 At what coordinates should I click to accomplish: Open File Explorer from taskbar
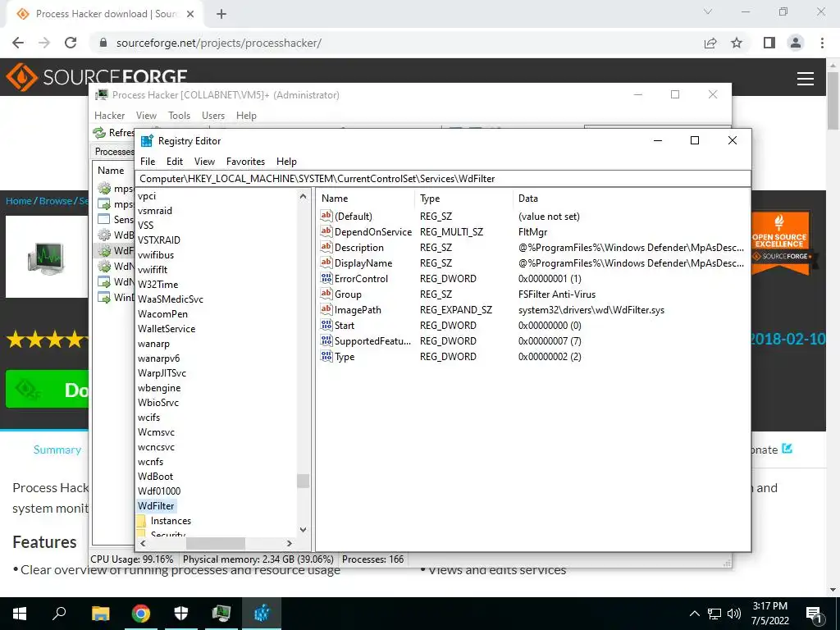(100, 614)
